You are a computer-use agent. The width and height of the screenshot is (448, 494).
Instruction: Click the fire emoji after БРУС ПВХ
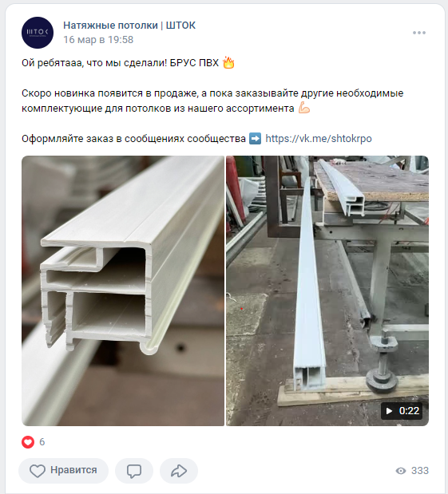tap(228, 63)
